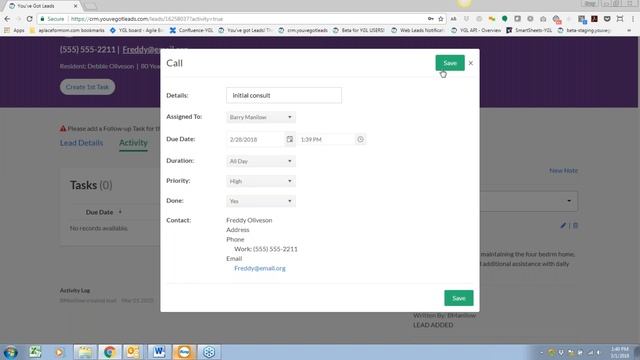Screen dimensions: 640x360
Task: Open the Apps bookmark shortcut
Action: [x=14, y=30]
